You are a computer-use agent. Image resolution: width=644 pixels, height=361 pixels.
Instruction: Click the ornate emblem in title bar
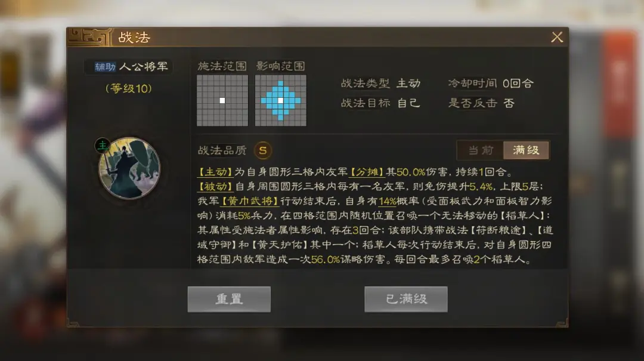(90, 37)
